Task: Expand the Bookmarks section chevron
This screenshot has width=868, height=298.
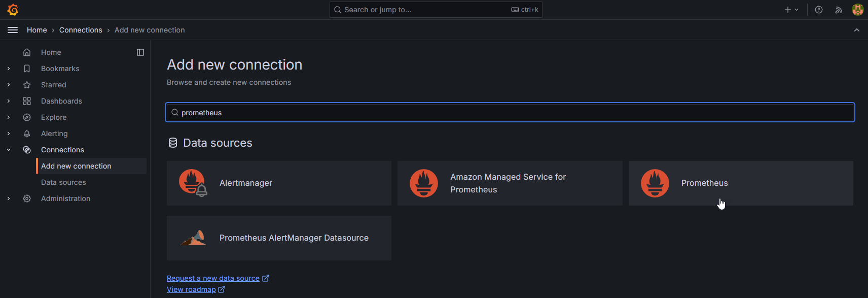Action: coord(9,69)
